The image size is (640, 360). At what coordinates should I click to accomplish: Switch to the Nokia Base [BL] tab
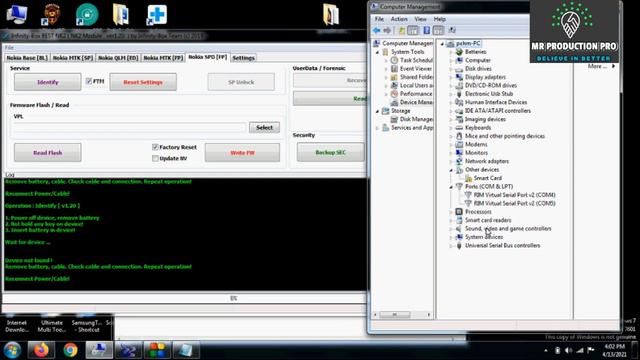click(x=27, y=58)
